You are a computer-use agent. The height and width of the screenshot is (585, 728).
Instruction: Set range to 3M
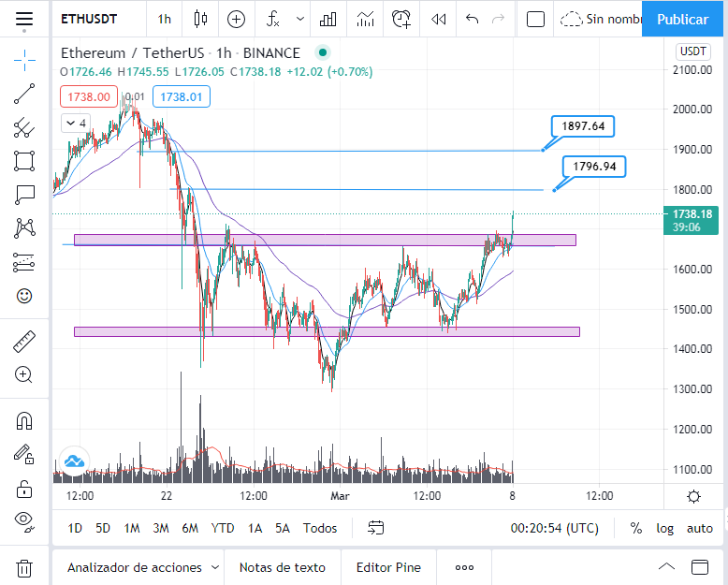click(x=161, y=528)
